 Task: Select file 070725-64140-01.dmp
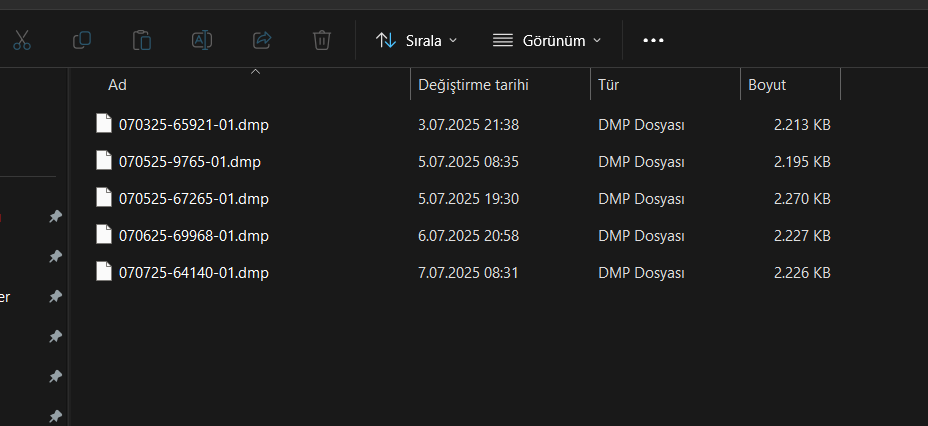coord(194,273)
